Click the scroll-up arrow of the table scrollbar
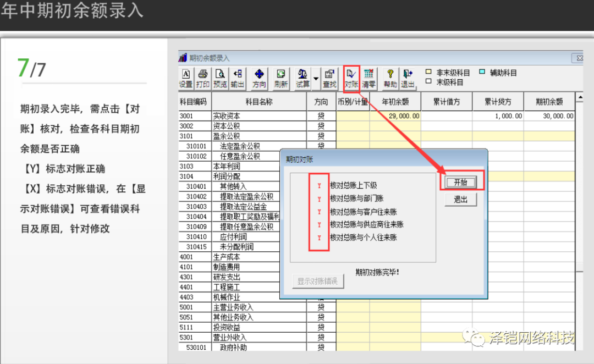The width and height of the screenshot is (594, 364). pyautogui.click(x=579, y=98)
